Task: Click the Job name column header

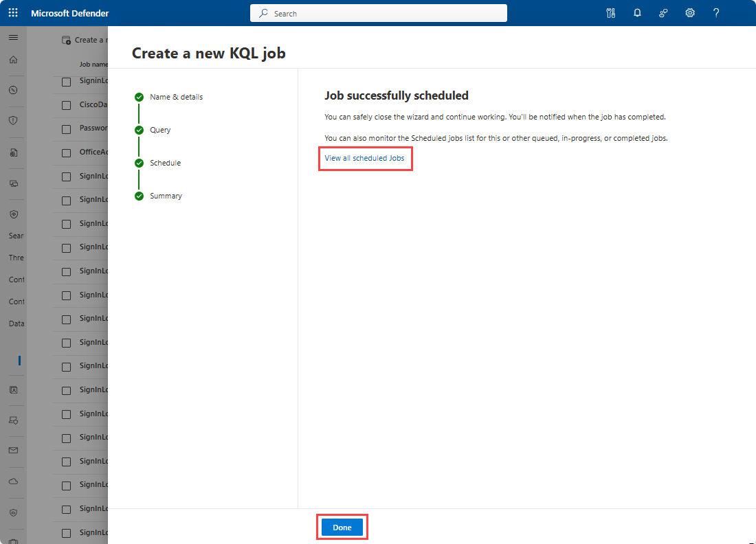Action: [93, 64]
